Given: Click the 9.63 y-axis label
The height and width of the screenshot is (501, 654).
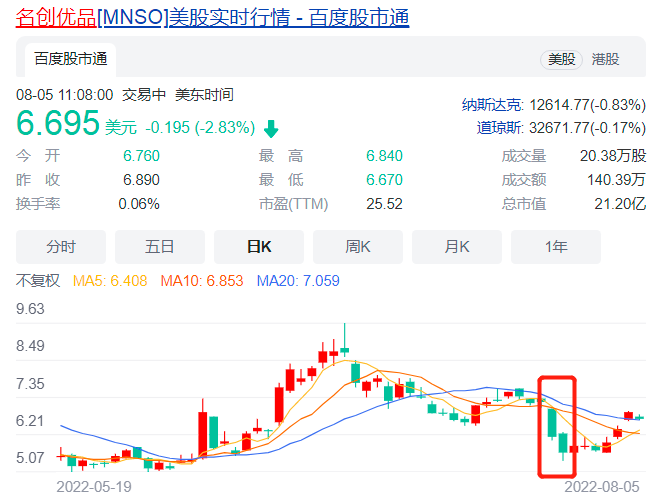Looking at the screenshot, I should point(30,309).
